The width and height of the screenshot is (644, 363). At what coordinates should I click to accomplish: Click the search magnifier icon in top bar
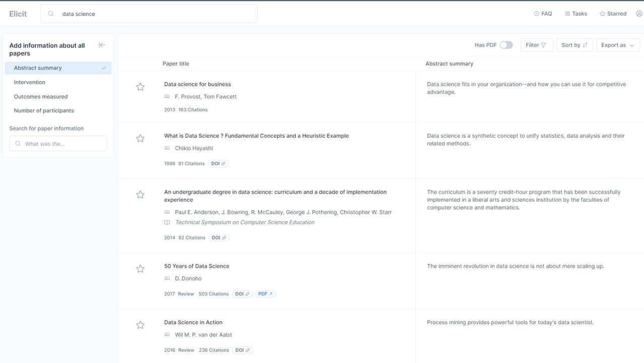(51, 14)
